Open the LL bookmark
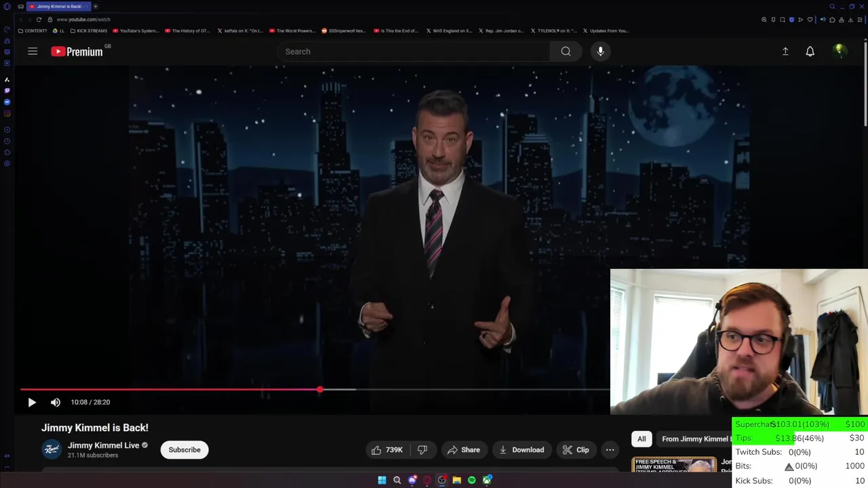The width and height of the screenshot is (868, 488). (58, 30)
